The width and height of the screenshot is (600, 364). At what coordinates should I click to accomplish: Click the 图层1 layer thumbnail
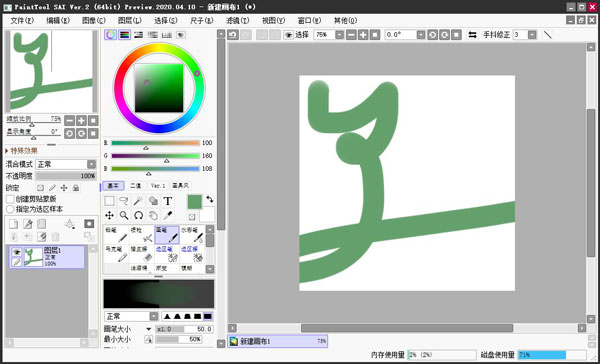[x=33, y=257]
